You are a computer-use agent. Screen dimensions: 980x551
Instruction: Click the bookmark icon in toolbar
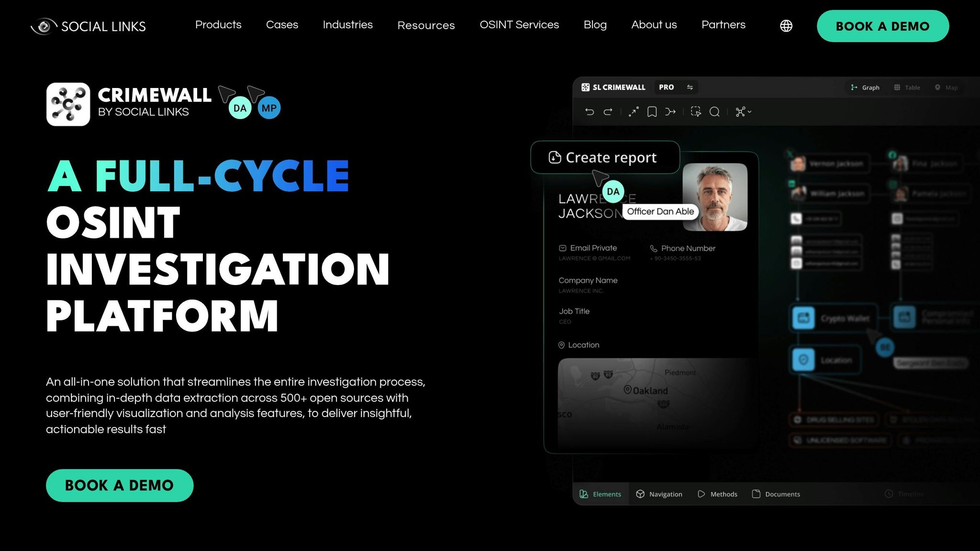pos(652,112)
